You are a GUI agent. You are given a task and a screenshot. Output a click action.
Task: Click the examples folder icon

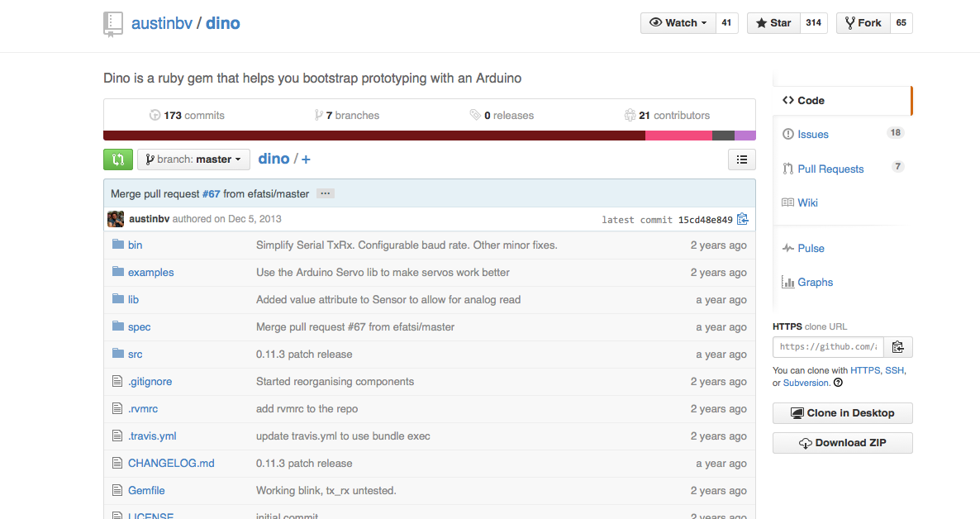[x=118, y=271]
